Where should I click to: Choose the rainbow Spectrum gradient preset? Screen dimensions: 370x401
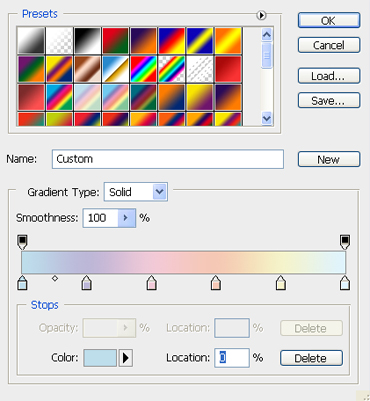[143, 69]
